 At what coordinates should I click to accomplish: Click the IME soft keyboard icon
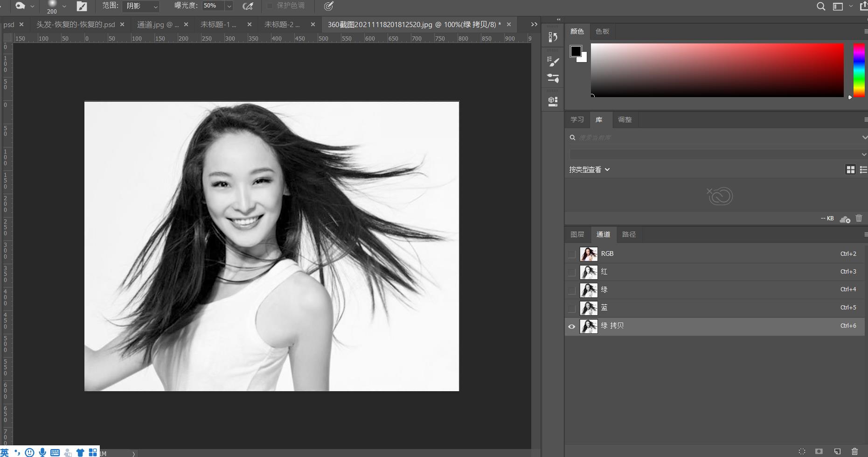click(x=55, y=452)
